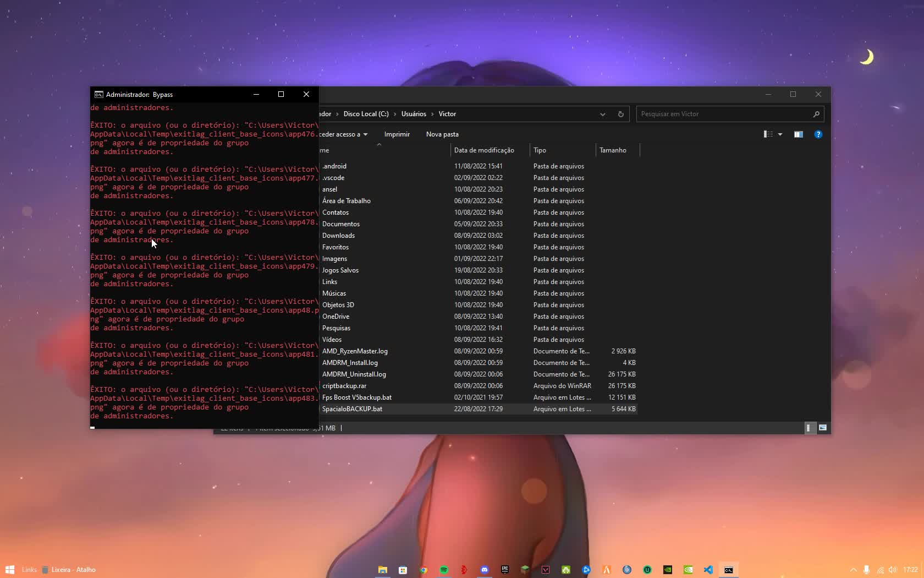Open the GeForce Experience app
Viewport: 924px width, 578px height.
(x=687, y=570)
